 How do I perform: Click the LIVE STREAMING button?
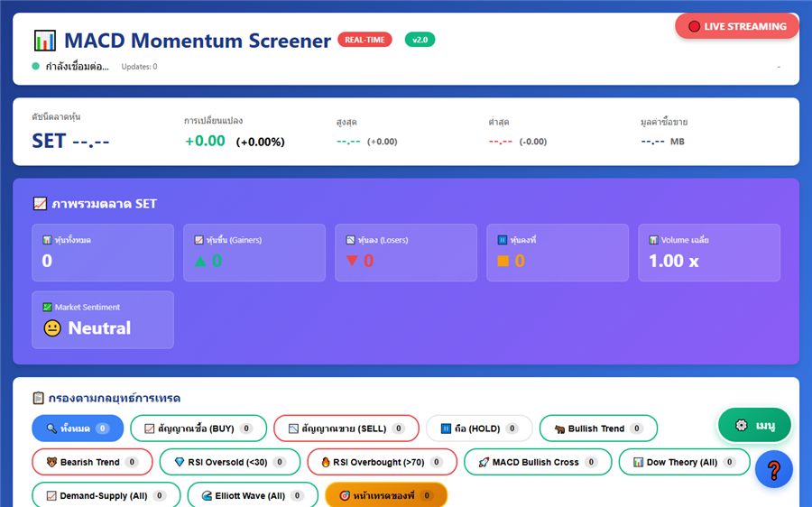[736, 26]
